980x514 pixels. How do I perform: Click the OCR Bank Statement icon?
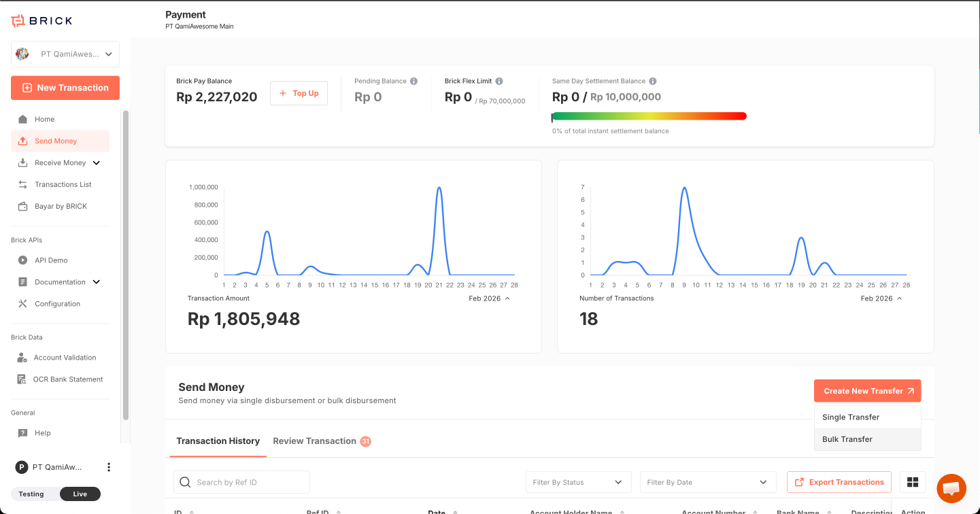(22, 379)
